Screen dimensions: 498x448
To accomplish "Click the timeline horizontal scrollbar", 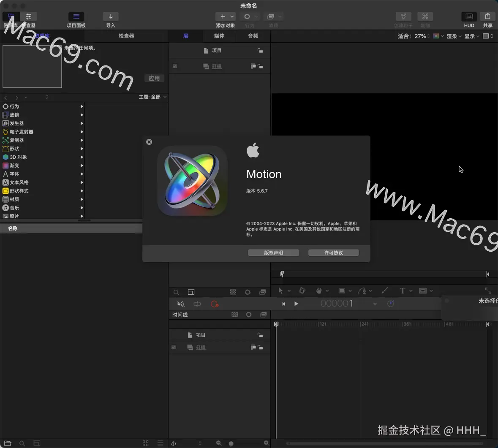I will click(x=384, y=443).
